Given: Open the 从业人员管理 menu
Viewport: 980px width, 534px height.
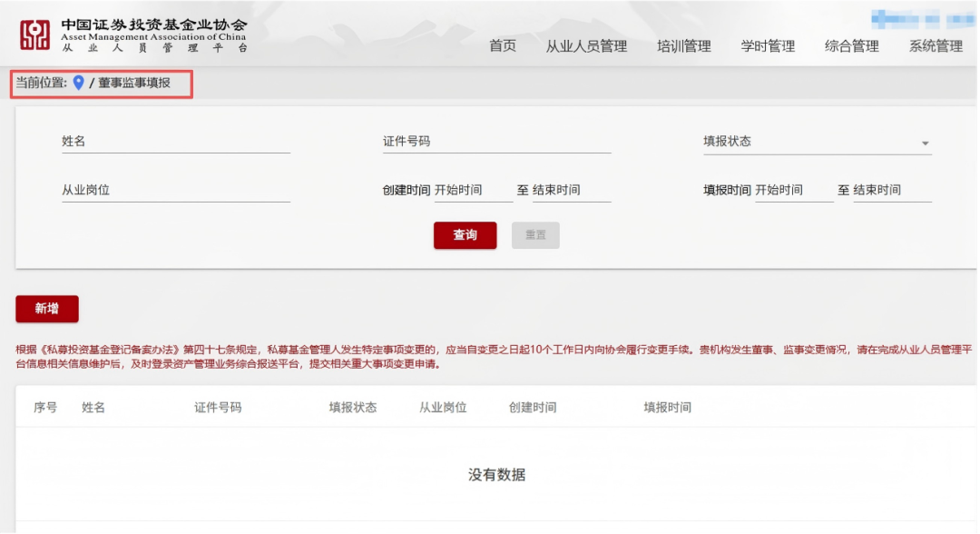Looking at the screenshot, I should 586,45.
